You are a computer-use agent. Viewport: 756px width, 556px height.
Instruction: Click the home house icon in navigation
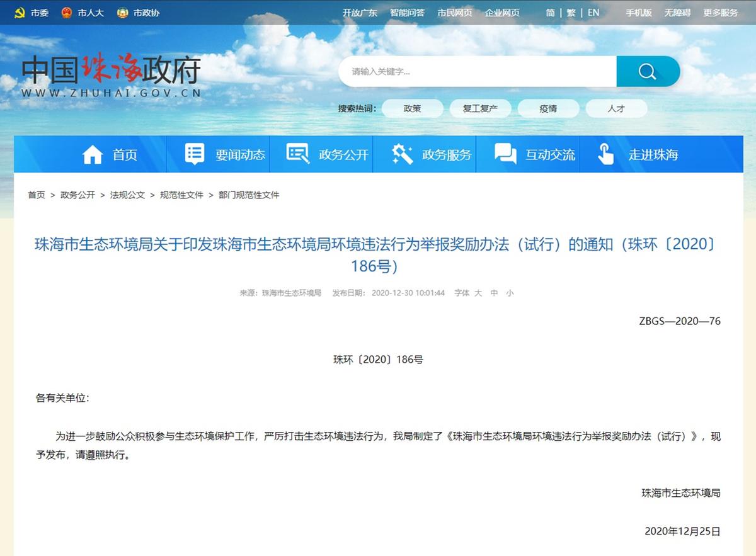93,154
